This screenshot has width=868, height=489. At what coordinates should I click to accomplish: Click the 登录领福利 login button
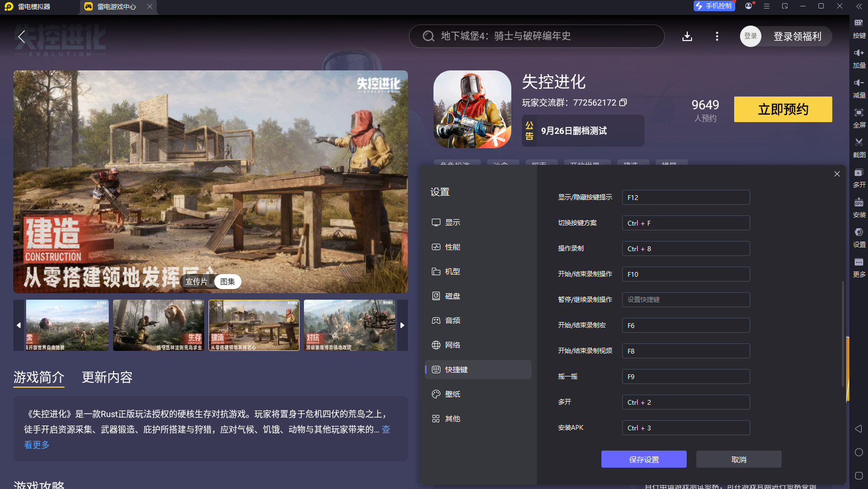click(x=798, y=36)
